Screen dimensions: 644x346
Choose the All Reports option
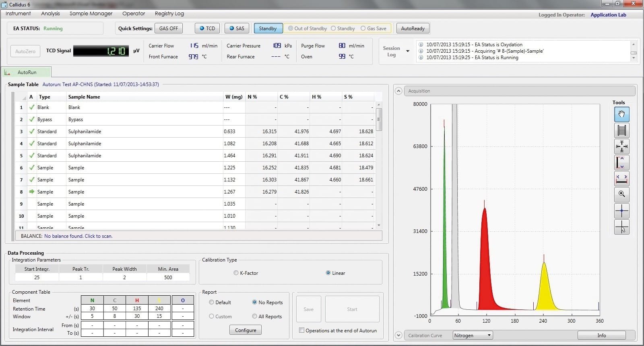[x=254, y=317]
